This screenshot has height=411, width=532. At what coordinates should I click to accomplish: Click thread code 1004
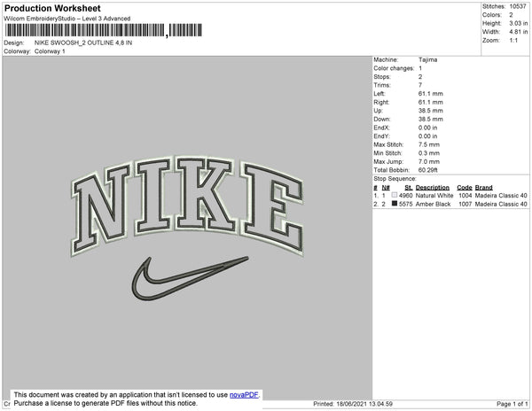(x=465, y=196)
